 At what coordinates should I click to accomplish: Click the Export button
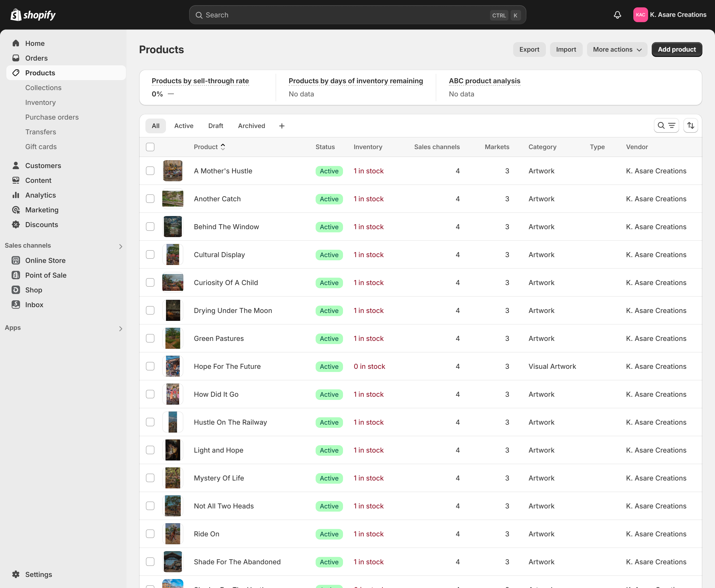[529, 50]
